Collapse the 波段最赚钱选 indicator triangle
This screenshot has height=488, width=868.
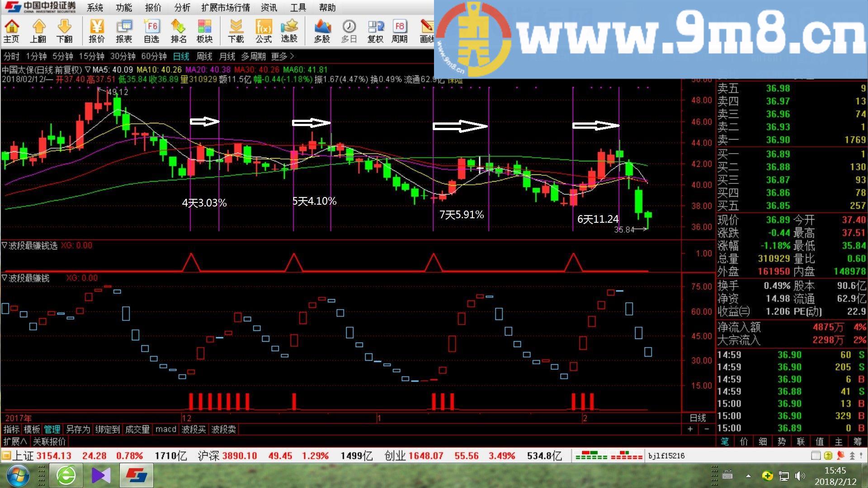(5, 245)
